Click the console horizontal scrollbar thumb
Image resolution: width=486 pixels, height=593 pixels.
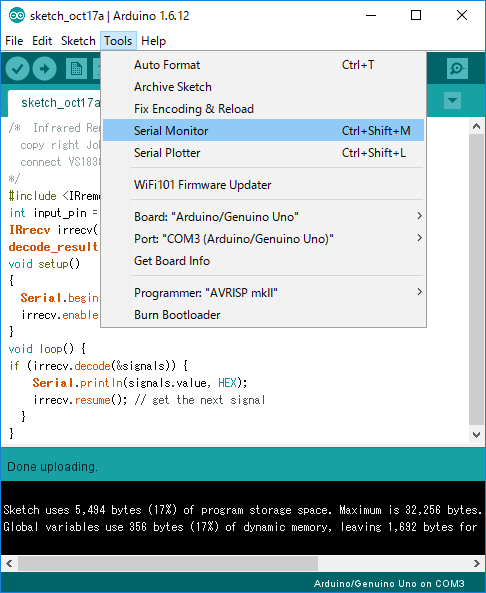point(168,564)
